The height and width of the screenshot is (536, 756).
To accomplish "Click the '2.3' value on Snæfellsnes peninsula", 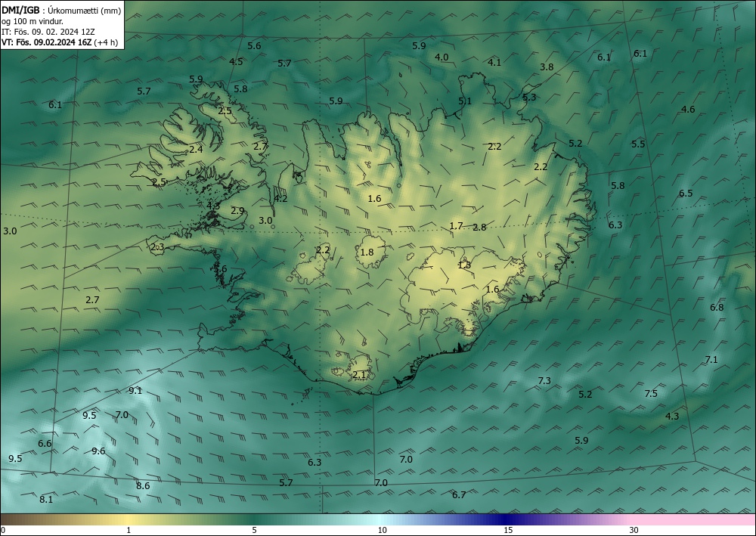I will pyautogui.click(x=158, y=247).
